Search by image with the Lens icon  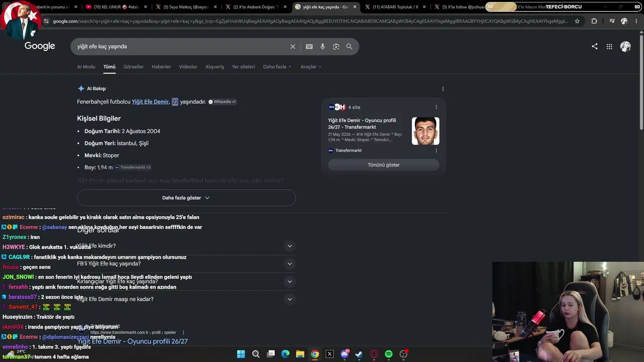[x=336, y=46]
